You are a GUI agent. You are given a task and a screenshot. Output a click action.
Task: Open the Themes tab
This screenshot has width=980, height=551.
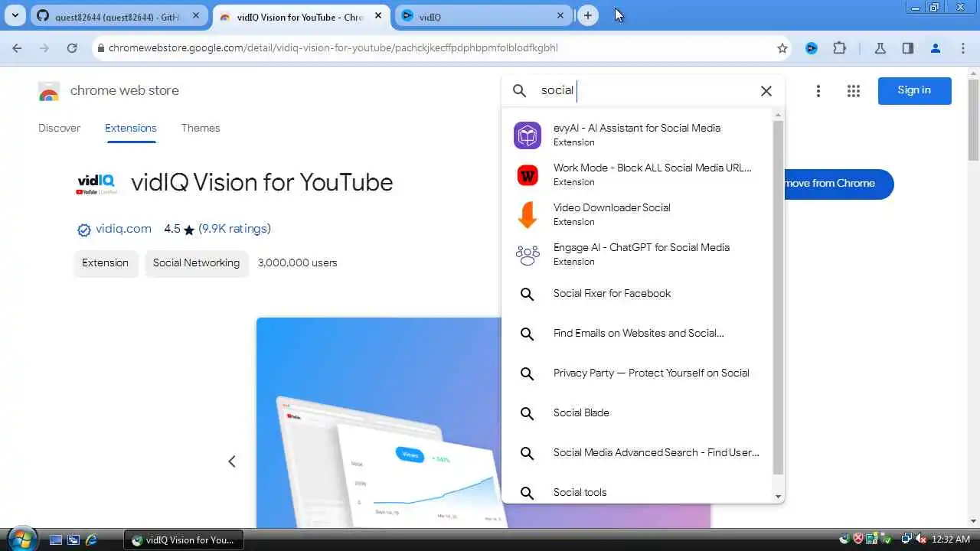click(201, 128)
